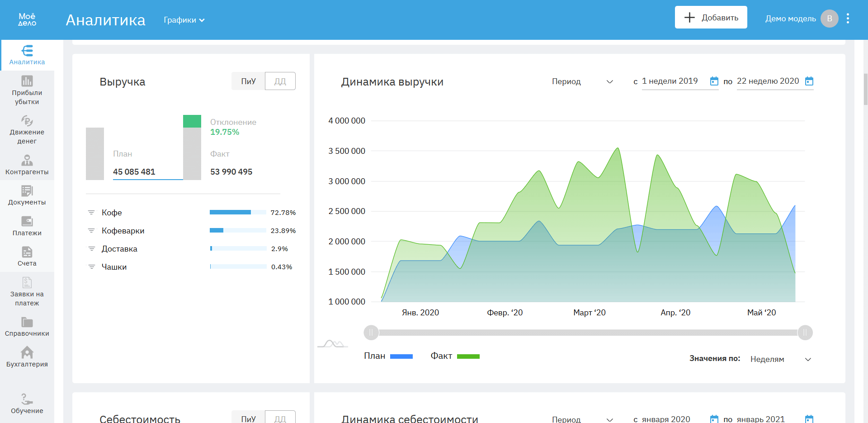
Task: Click the right range slider handle
Action: coord(805,333)
